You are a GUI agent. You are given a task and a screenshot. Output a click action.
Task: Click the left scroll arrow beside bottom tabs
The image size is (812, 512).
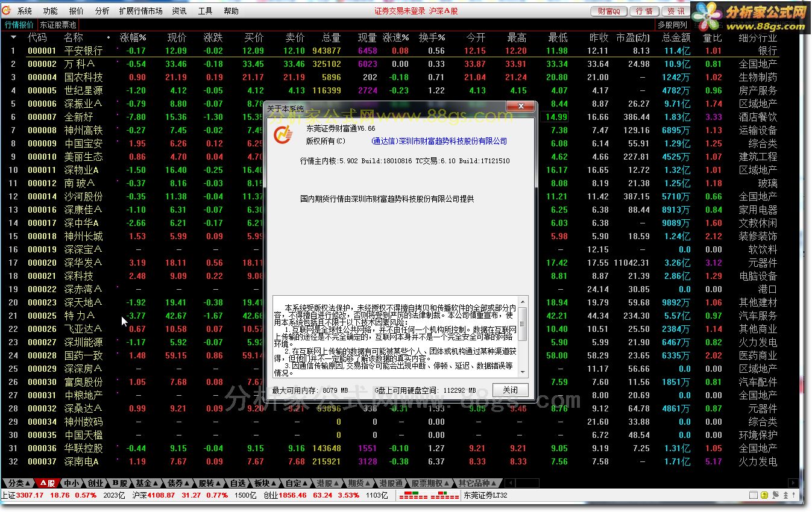tap(509, 483)
